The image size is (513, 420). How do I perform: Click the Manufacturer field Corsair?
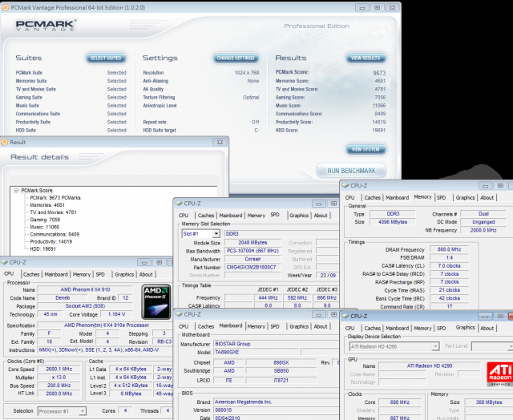pos(252,259)
